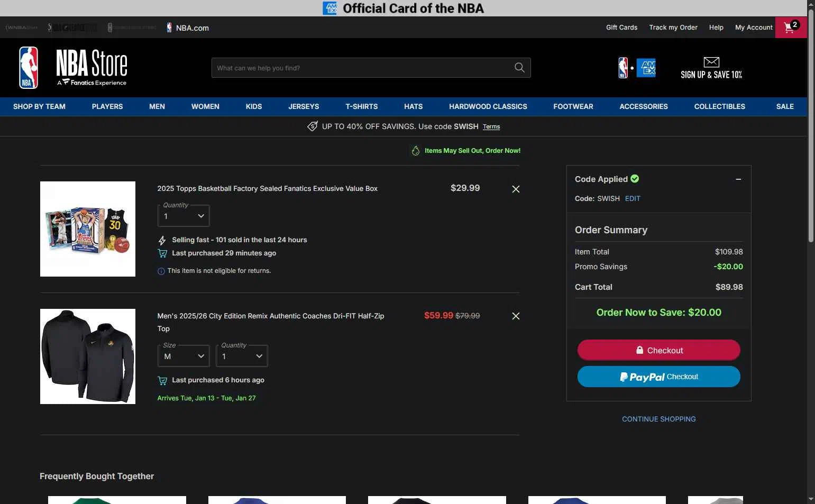Open the Accessories menu
The height and width of the screenshot is (504, 815).
(x=644, y=106)
